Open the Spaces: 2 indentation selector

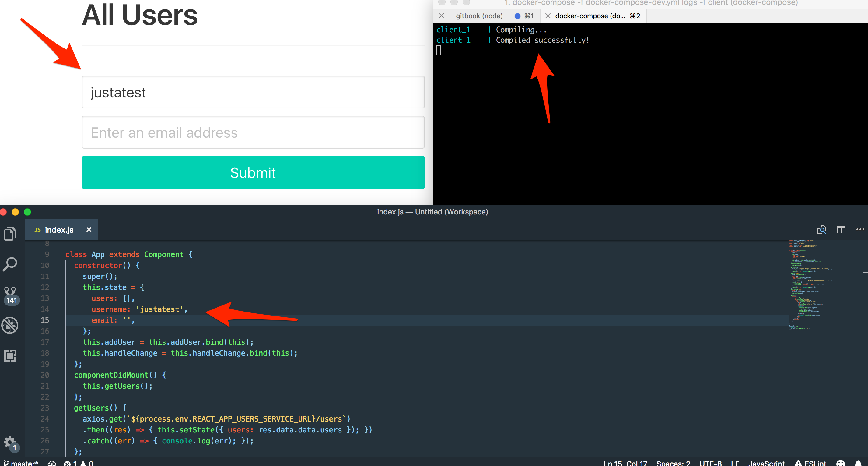tap(673, 463)
